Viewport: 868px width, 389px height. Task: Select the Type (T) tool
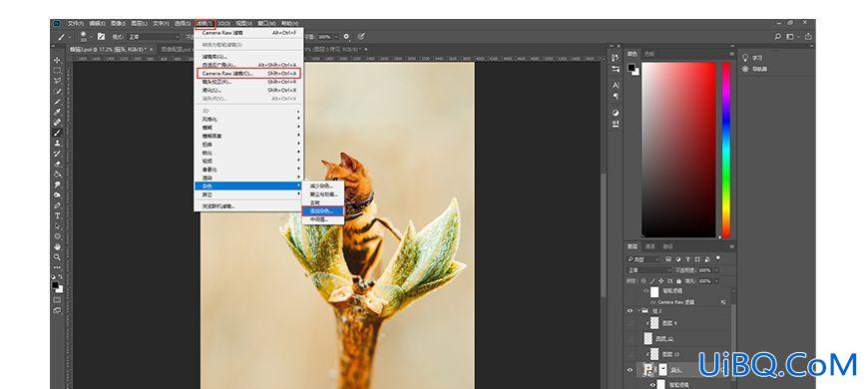click(x=57, y=215)
